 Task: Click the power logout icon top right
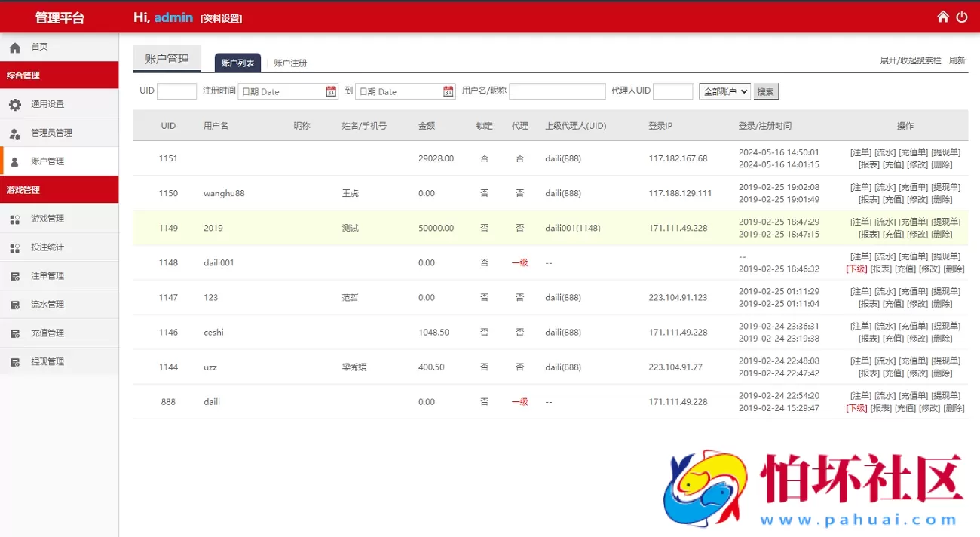pyautogui.click(x=962, y=15)
